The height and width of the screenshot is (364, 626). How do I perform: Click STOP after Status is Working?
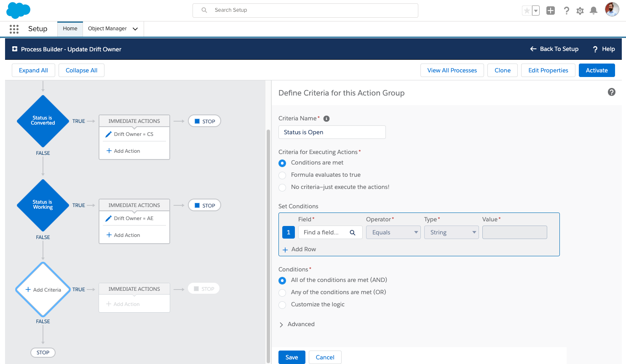pos(204,205)
